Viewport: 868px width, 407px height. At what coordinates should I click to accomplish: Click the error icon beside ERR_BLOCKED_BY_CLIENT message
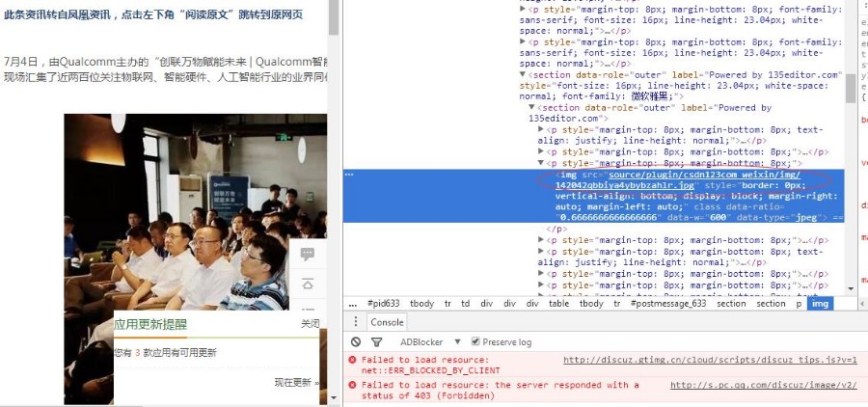353,360
